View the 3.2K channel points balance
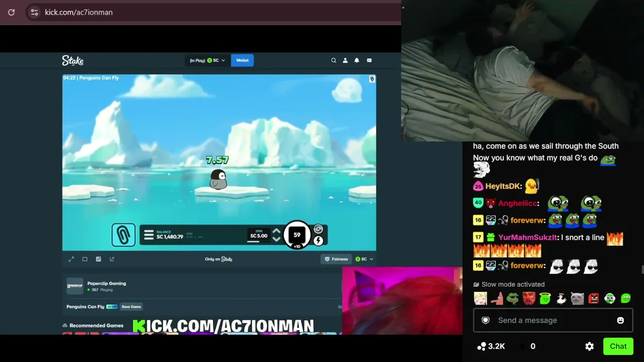Viewport: 644px width, 362px height. pyautogui.click(x=491, y=346)
